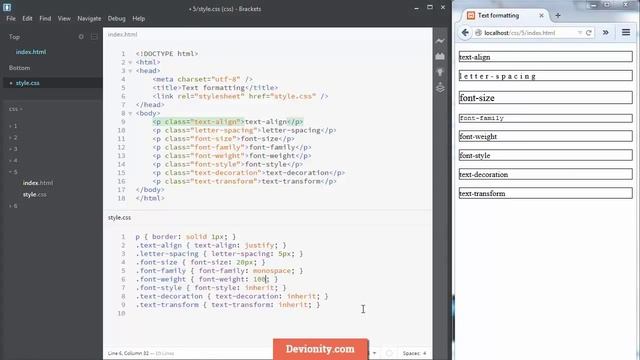Click the title tag on HTML line 5
The image size is (640, 360).
pyautogui.click(x=216, y=88)
